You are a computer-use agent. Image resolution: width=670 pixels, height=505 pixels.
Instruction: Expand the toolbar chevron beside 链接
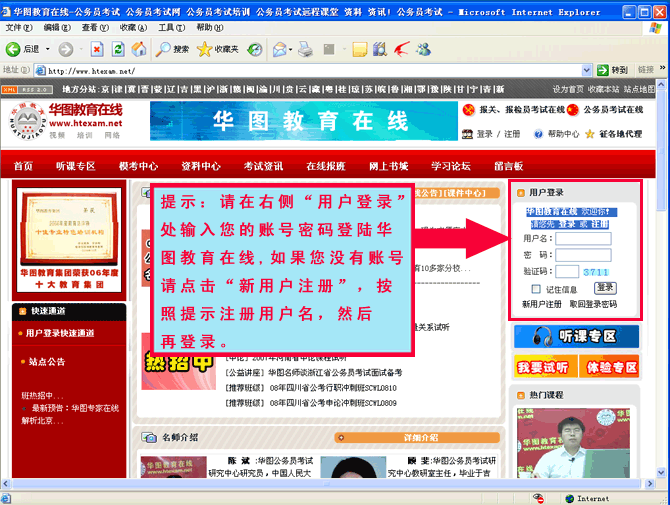662,68
